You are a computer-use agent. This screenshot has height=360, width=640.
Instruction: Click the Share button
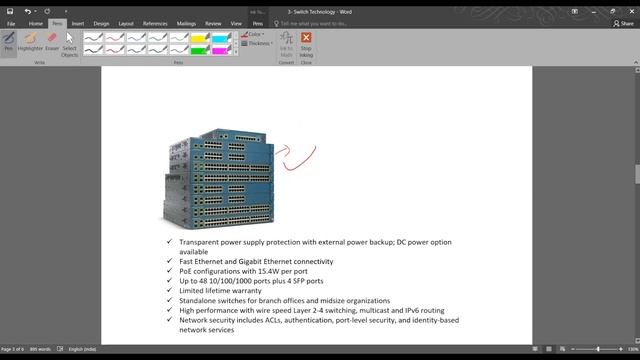point(624,24)
